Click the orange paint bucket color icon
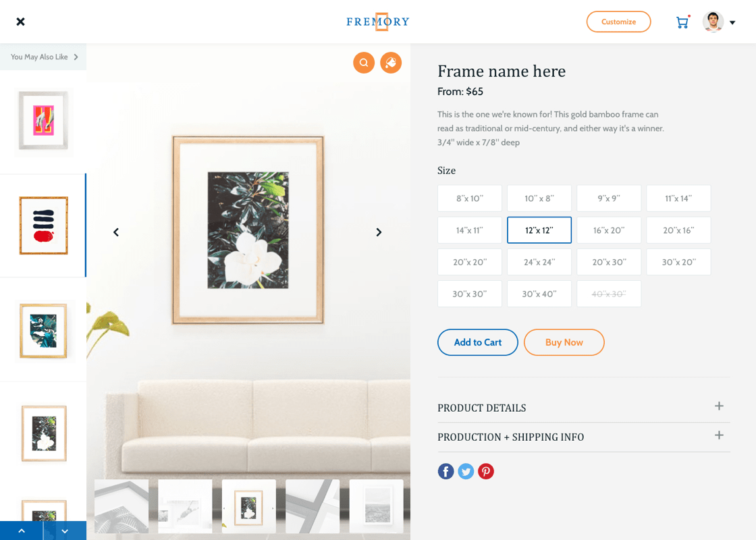 tap(391, 63)
